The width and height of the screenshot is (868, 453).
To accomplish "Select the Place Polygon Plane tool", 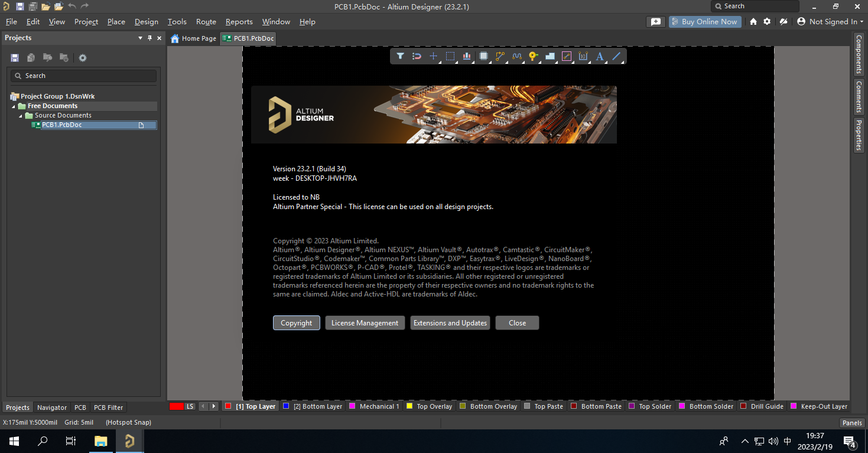I will tap(550, 56).
